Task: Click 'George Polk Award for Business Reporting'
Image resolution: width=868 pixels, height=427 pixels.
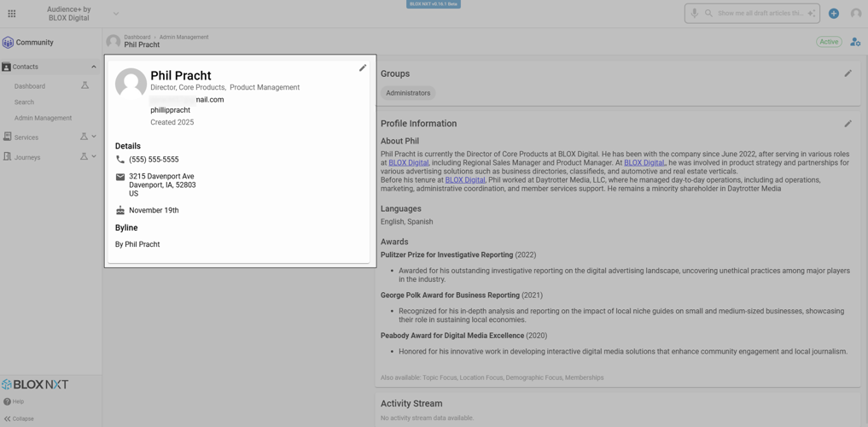Action: point(450,295)
